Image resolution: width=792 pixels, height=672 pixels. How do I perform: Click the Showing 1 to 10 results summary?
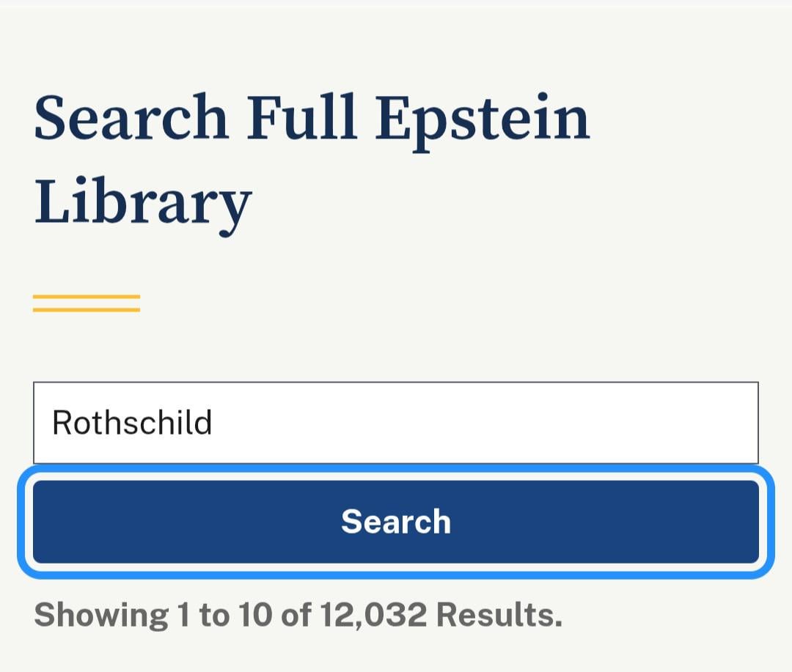pos(298,615)
